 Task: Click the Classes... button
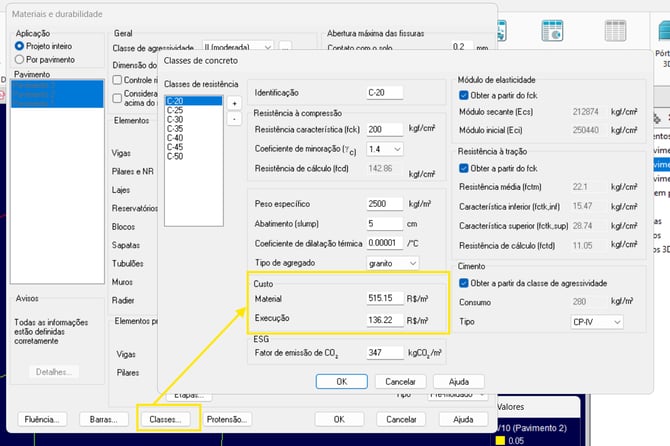165,420
